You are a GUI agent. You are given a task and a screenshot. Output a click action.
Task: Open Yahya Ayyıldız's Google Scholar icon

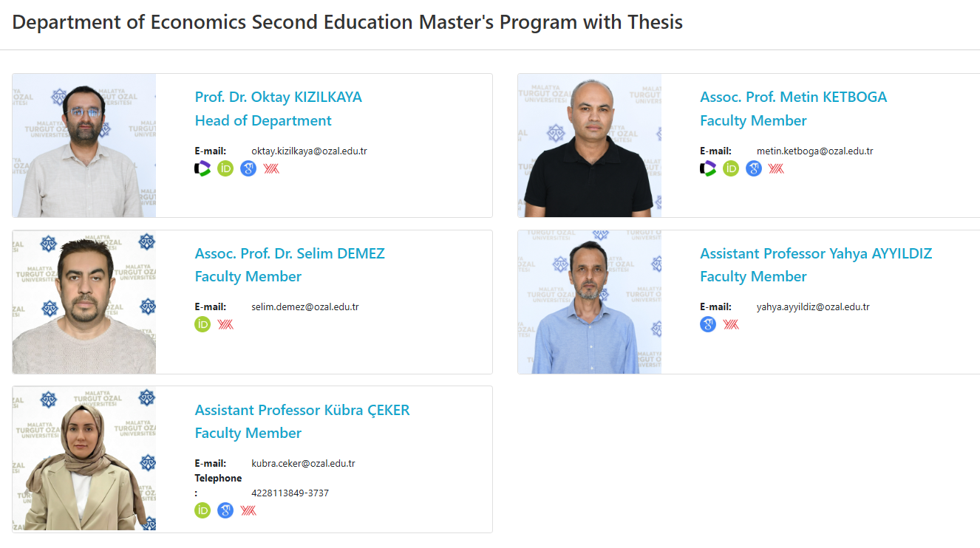coord(708,324)
